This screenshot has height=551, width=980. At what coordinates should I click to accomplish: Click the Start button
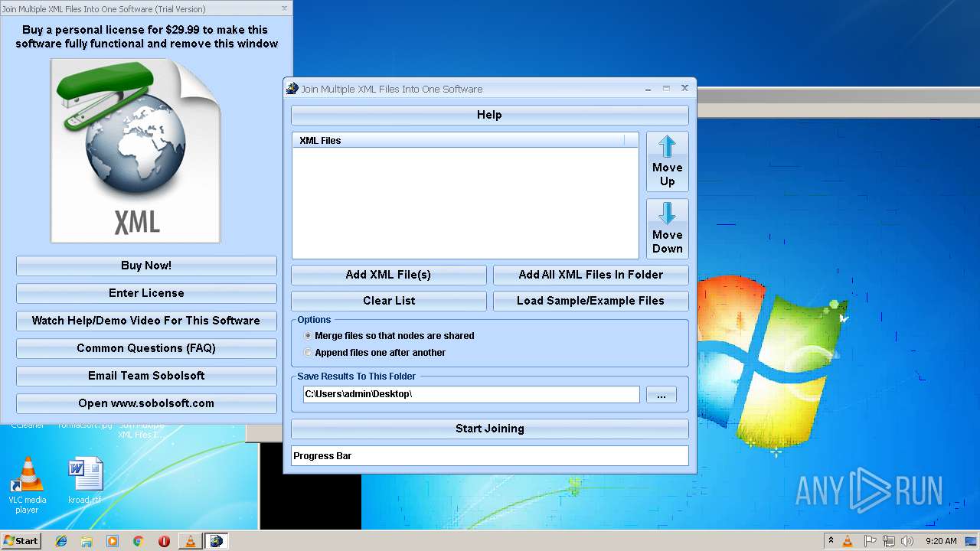click(21, 540)
